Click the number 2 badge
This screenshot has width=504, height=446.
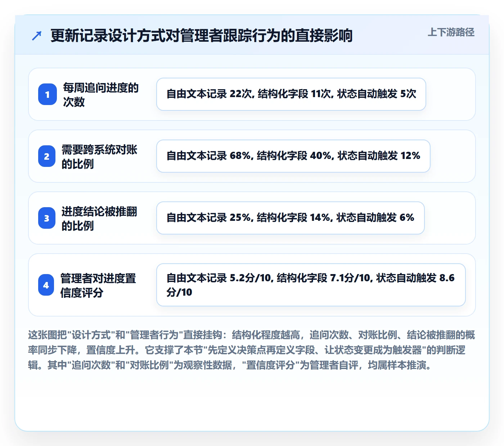pyautogui.click(x=47, y=156)
